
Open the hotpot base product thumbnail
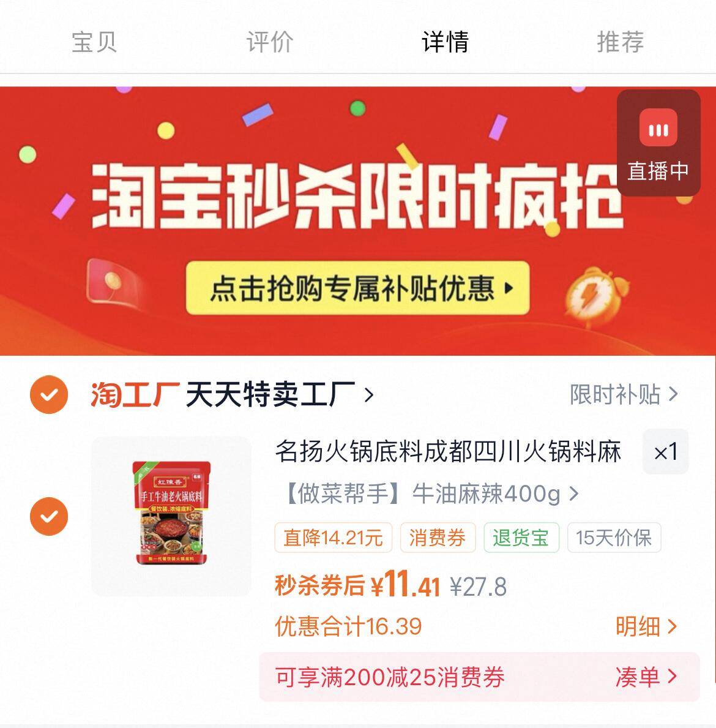tap(171, 516)
